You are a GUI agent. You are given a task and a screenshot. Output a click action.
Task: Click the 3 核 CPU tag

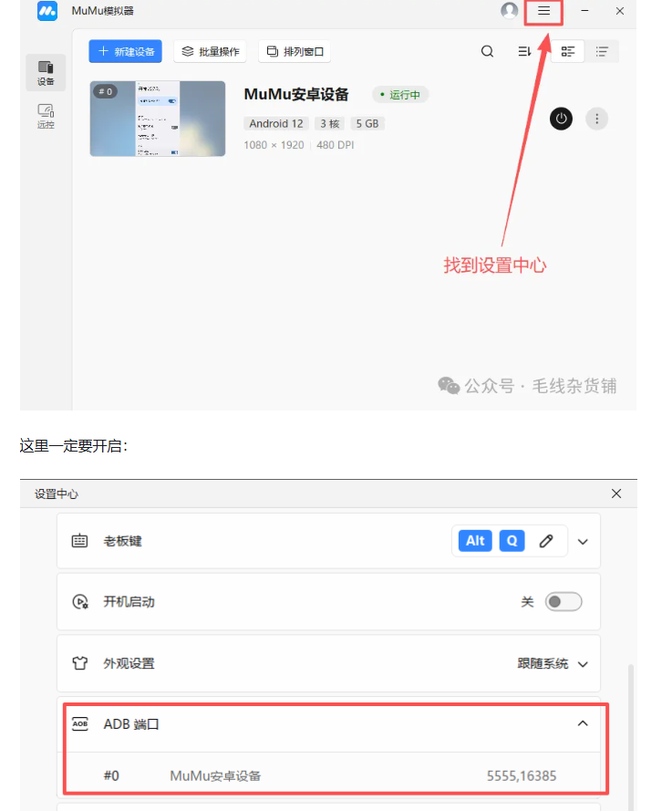click(x=330, y=124)
